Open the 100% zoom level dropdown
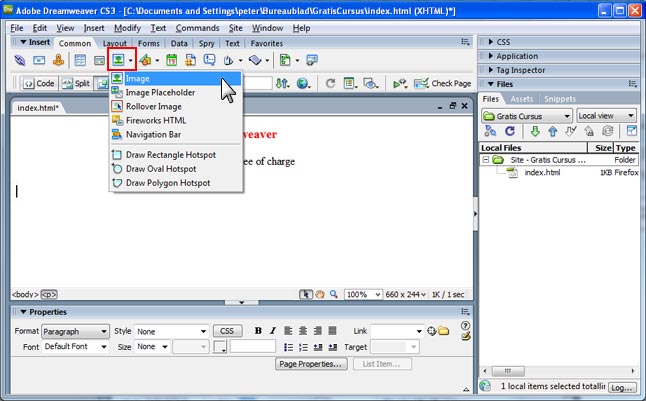Viewport: 646px width, 401px height. coord(363,294)
